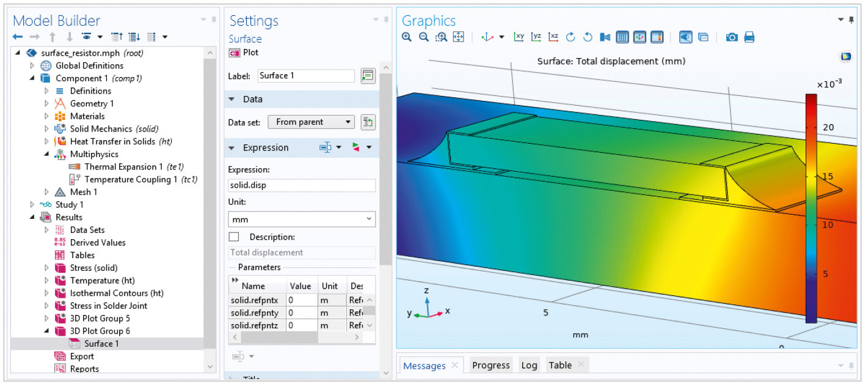Image resolution: width=868 pixels, height=384 pixels.
Task: Select the Surface 1 tree node
Action: click(101, 344)
